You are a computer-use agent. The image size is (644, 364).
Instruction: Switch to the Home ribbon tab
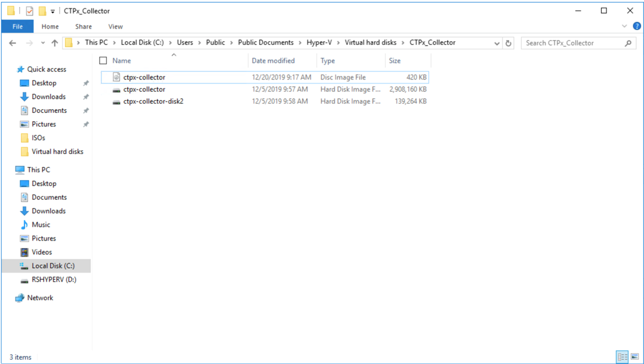click(x=50, y=26)
